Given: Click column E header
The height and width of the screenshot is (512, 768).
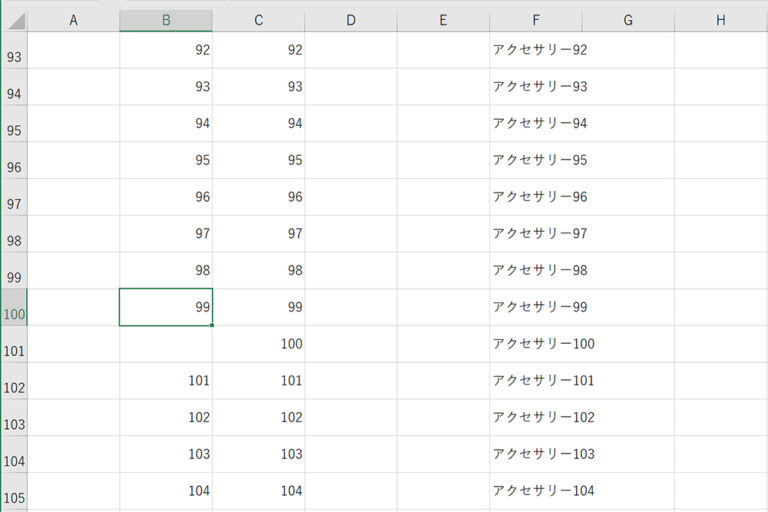Looking at the screenshot, I should (x=443, y=21).
